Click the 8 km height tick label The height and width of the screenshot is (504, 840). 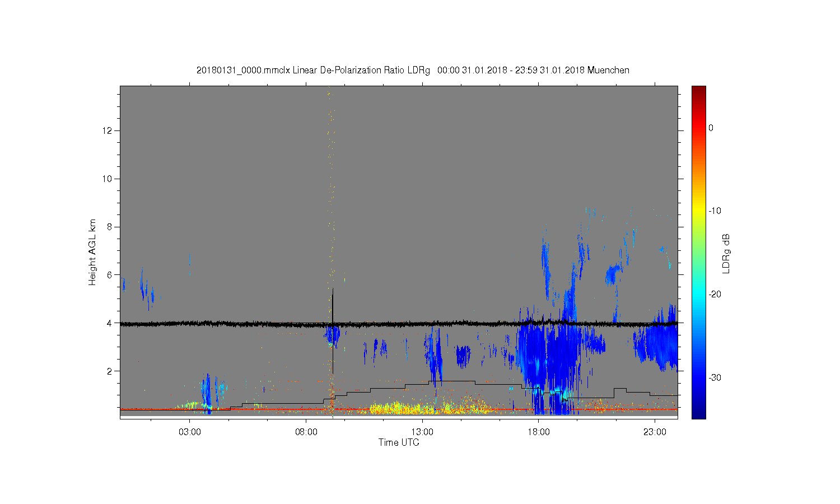[x=110, y=227]
